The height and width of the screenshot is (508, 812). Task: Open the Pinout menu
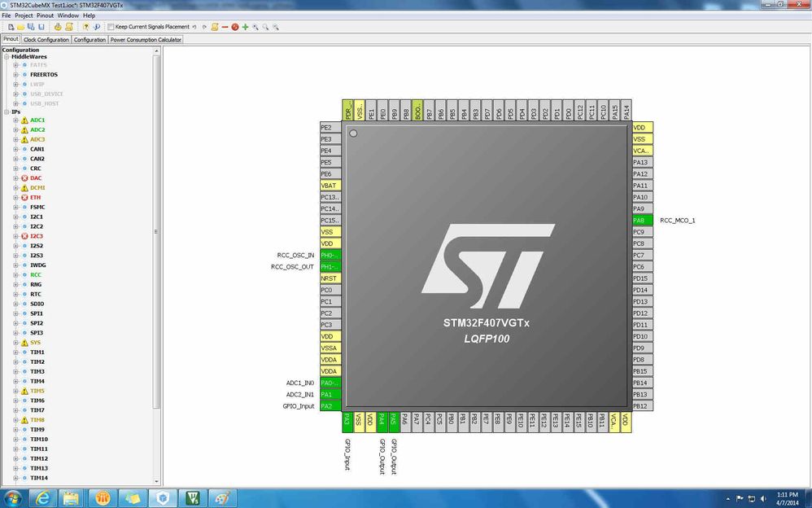pos(45,15)
